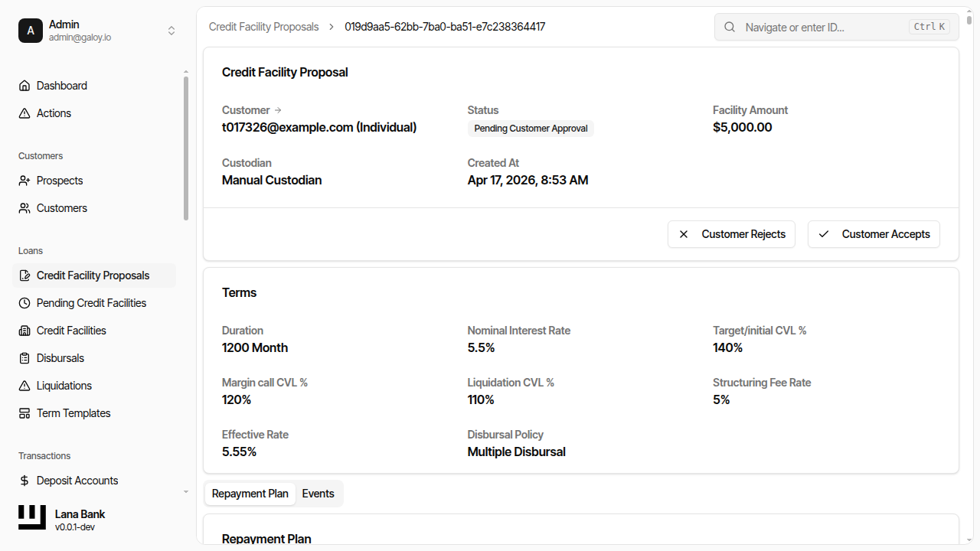Go to Credit Facility Proposals breadcrumb
The height and width of the screenshot is (551, 980).
click(263, 27)
